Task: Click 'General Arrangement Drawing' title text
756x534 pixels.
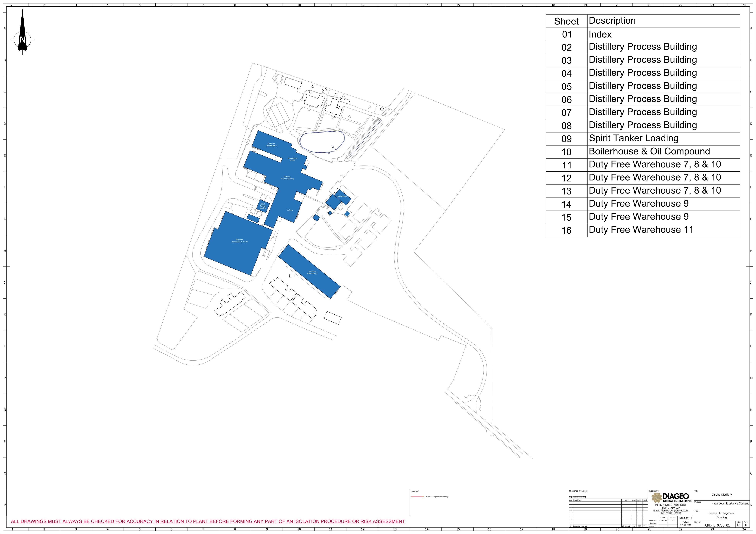Action: click(x=721, y=515)
